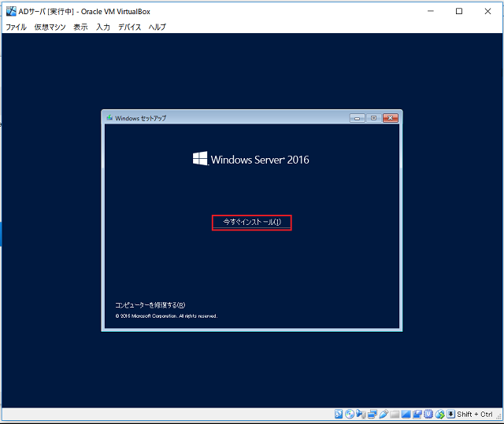Open the 仮想マシン menu
504x424 pixels.
point(50,27)
